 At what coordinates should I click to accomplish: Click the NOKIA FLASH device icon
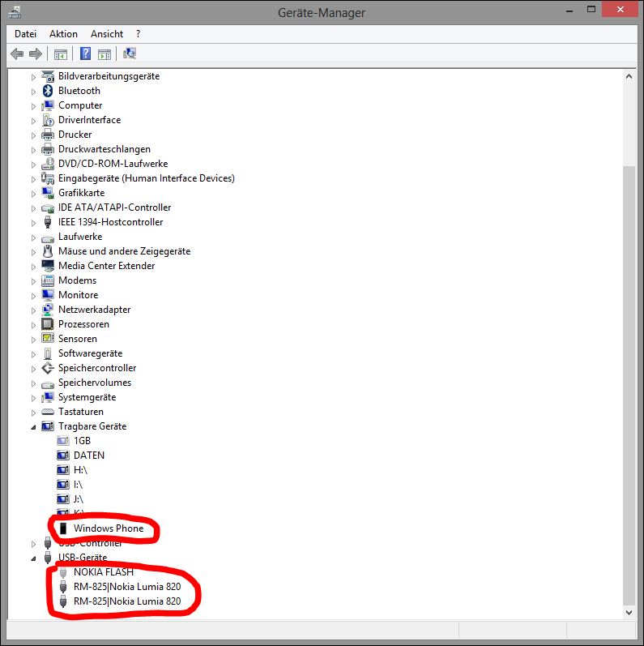(63, 572)
